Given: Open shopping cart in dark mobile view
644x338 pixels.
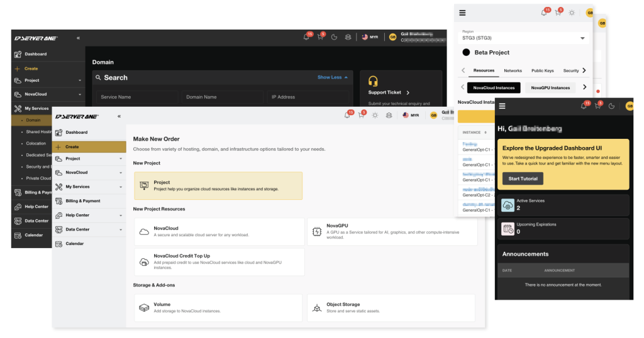Looking at the screenshot, I should [x=597, y=106].
